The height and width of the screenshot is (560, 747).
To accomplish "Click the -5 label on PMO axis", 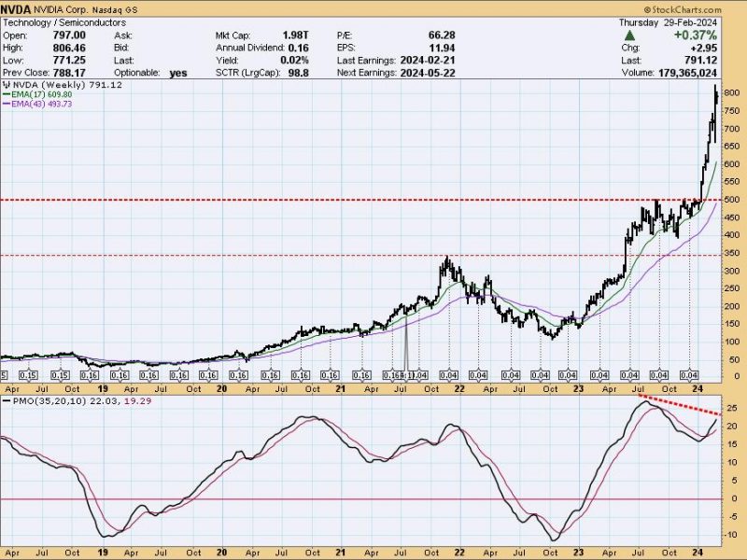I will 732,517.
